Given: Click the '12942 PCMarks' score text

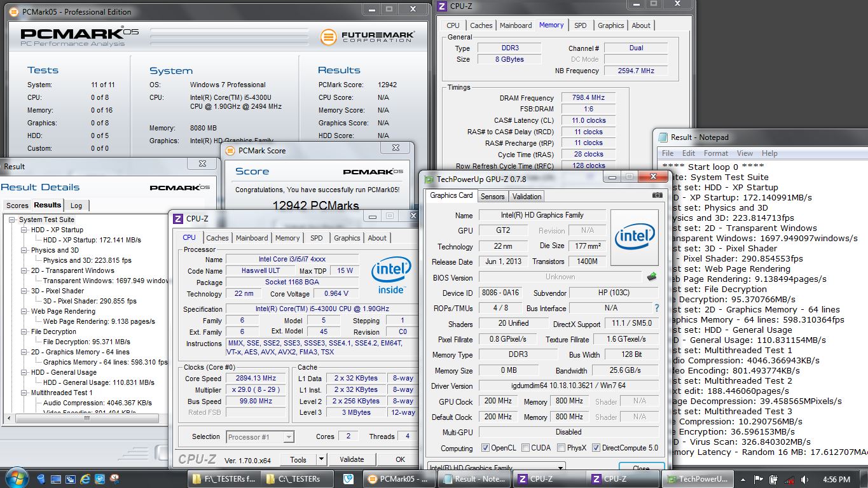Looking at the screenshot, I should pos(315,206).
